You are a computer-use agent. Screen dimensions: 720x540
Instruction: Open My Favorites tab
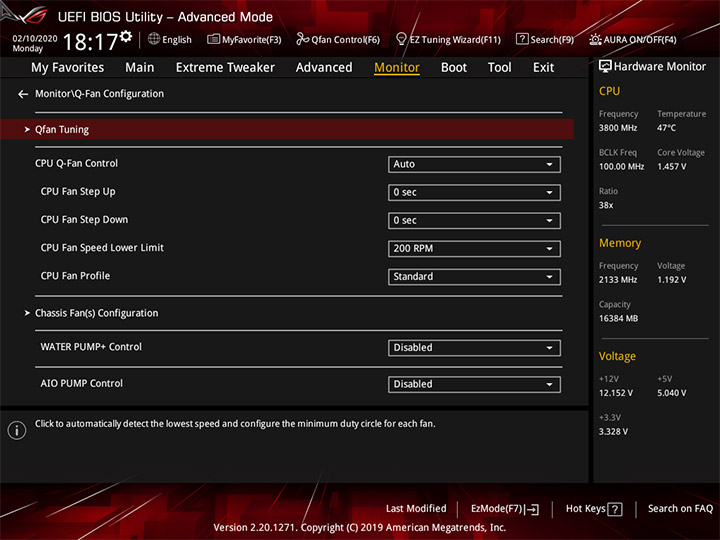(68, 68)
